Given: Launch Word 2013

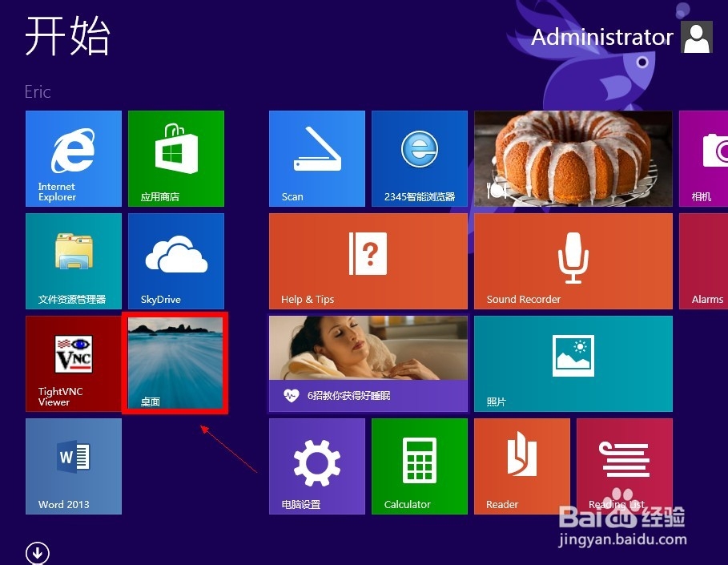Looking at the screenshot, I should click(x=73, y=466).
